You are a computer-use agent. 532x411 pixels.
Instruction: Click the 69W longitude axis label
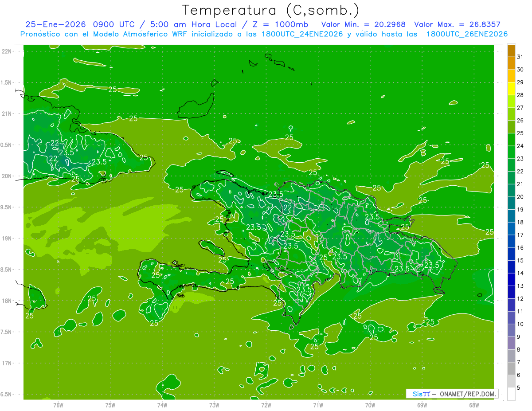coord(422,405)
